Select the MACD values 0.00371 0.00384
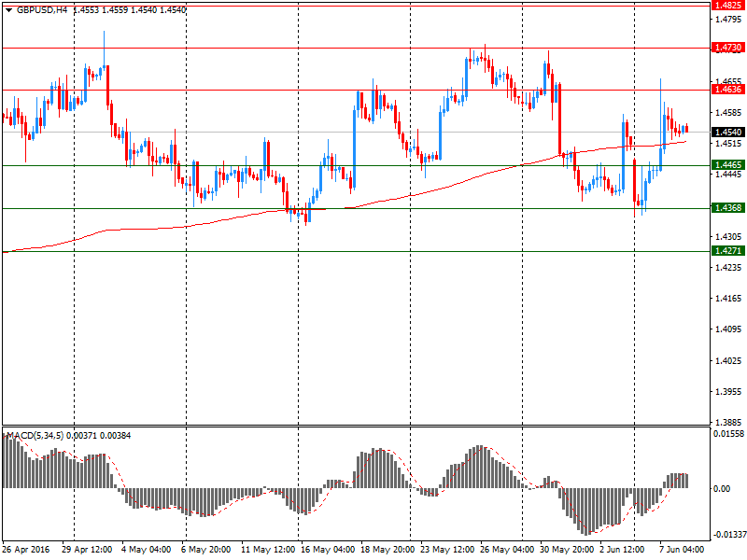This screenshot has width=747, height=560. [99, 435]
